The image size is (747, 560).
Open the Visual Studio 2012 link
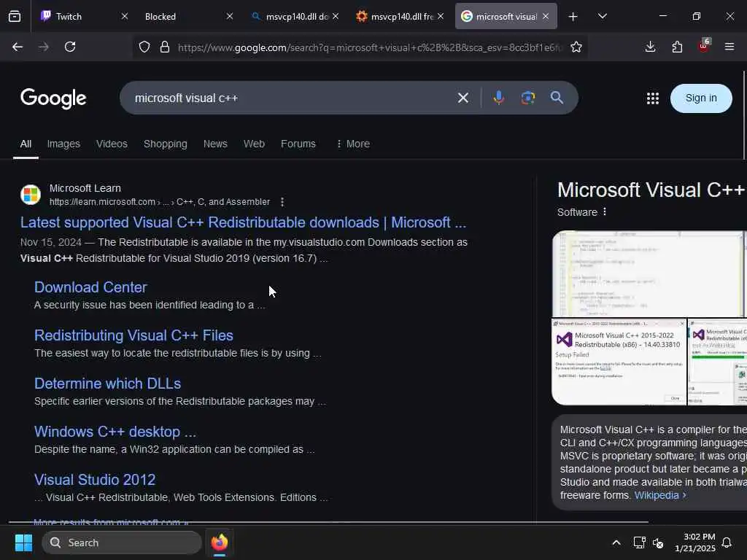95,480
